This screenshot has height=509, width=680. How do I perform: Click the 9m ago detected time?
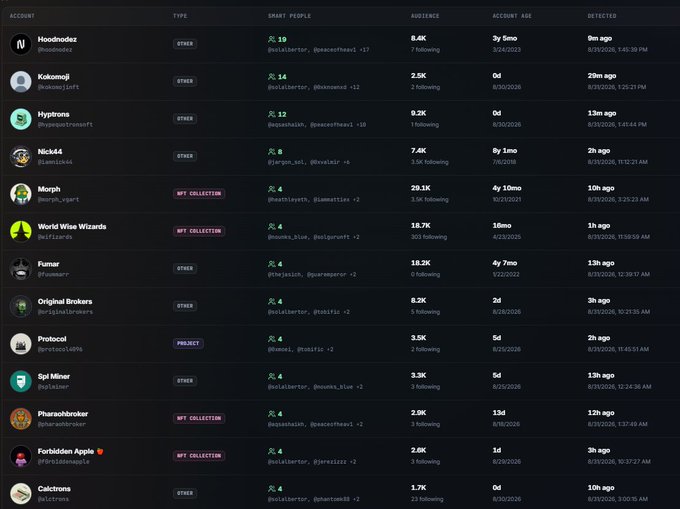(600, 39)
